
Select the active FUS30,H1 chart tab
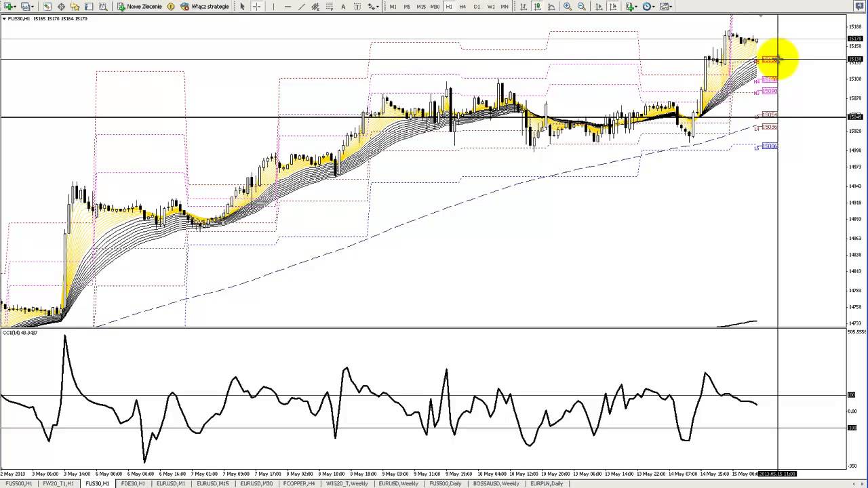97,483
